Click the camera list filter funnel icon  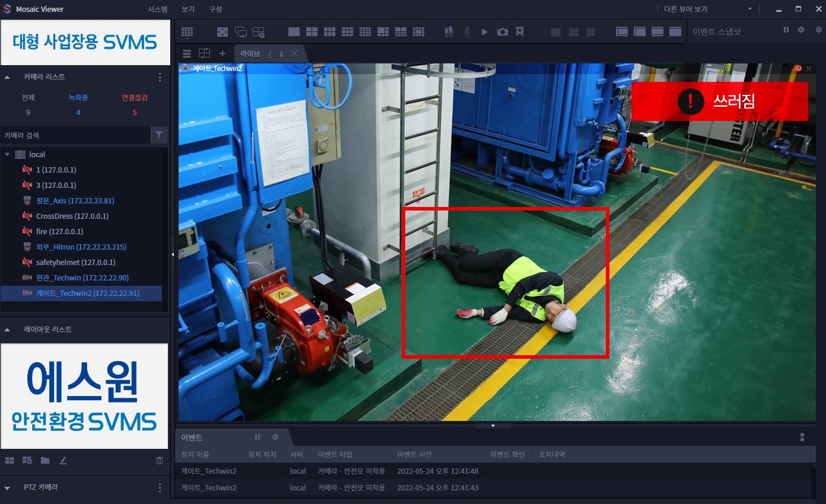159,135
